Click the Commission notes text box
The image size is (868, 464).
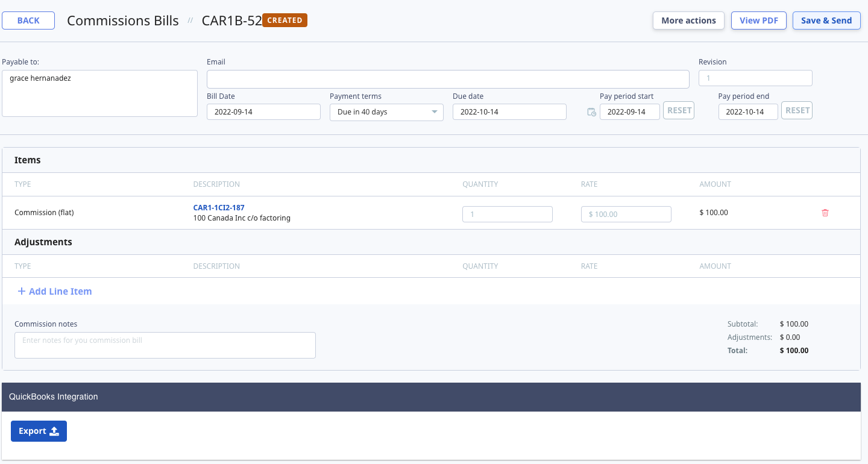tap(165, 345)
